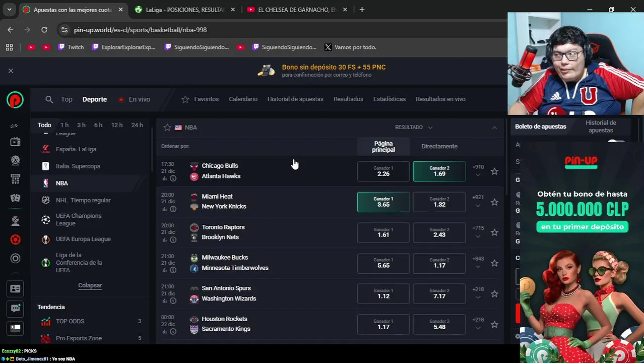This screenshot has height=363, width=644.
Task: Click the target circle icon in the sidebar
Action: (x=15, y=259)
